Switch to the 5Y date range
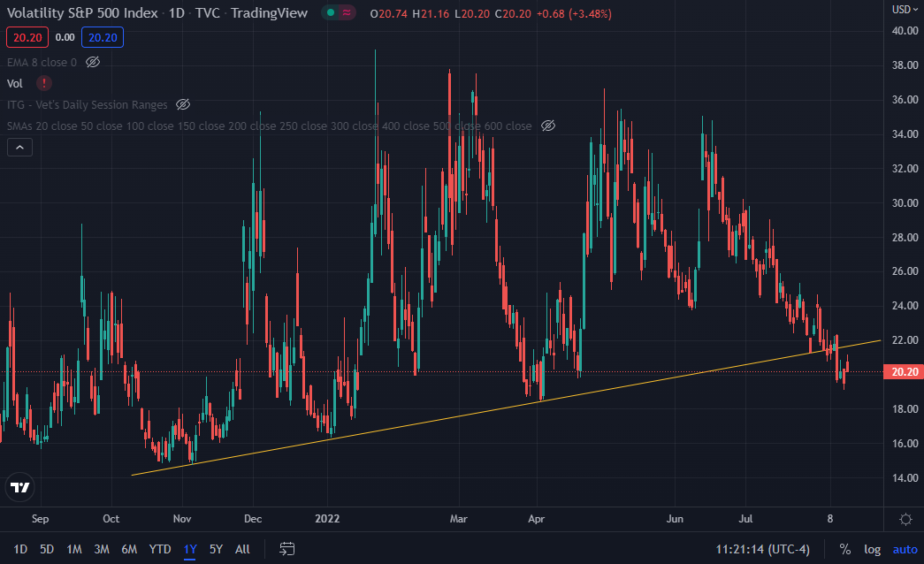 217,549
